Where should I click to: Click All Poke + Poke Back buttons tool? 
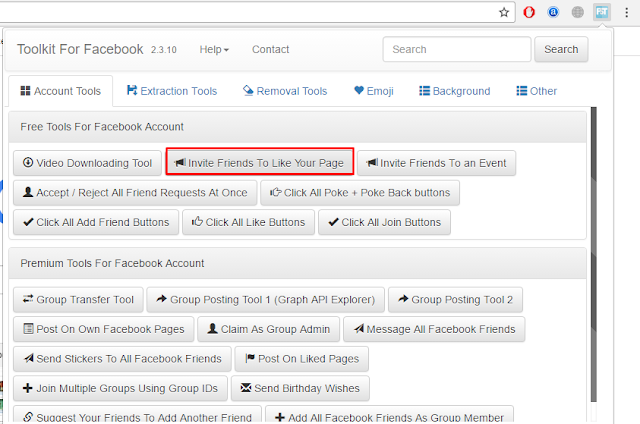click(x=360, y=193)
